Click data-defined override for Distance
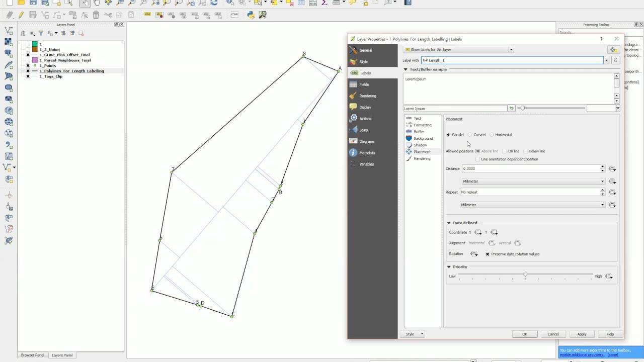 pos(612,169)
